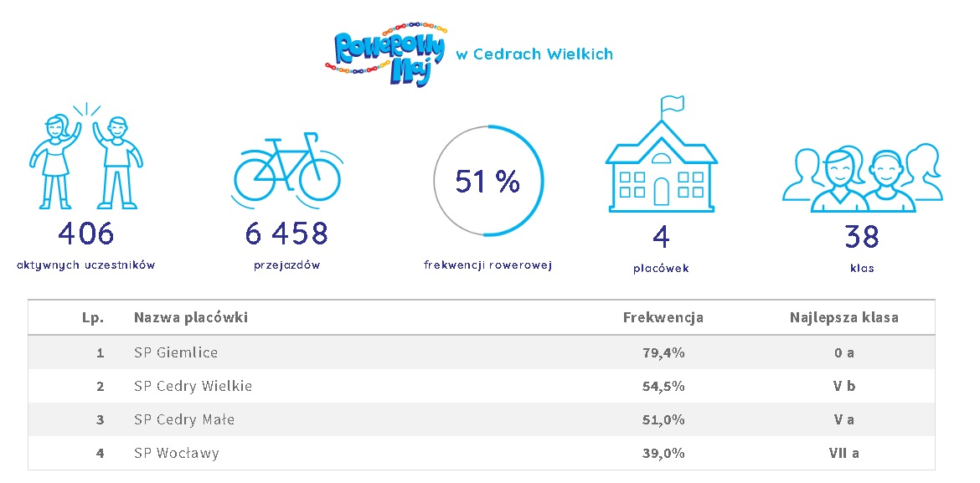The image size is (980, 483).
Task: Open the SP Giemlice row
Action: pyautogui.click(x=176, y=352)
